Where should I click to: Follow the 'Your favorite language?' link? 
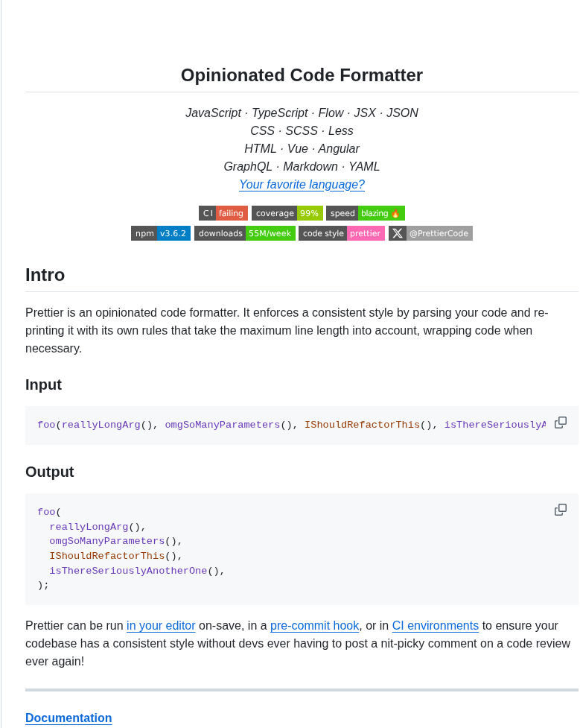click(302, 185)
